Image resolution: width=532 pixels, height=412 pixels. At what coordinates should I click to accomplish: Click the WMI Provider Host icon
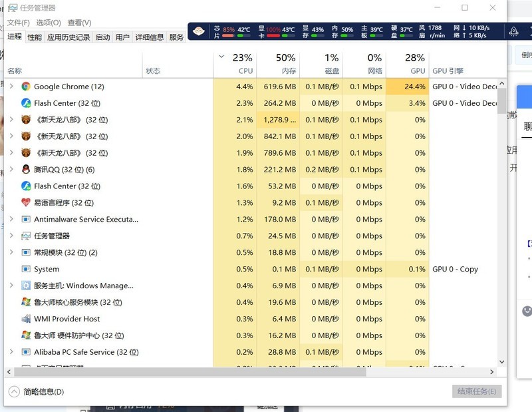[x=26, y=319]
